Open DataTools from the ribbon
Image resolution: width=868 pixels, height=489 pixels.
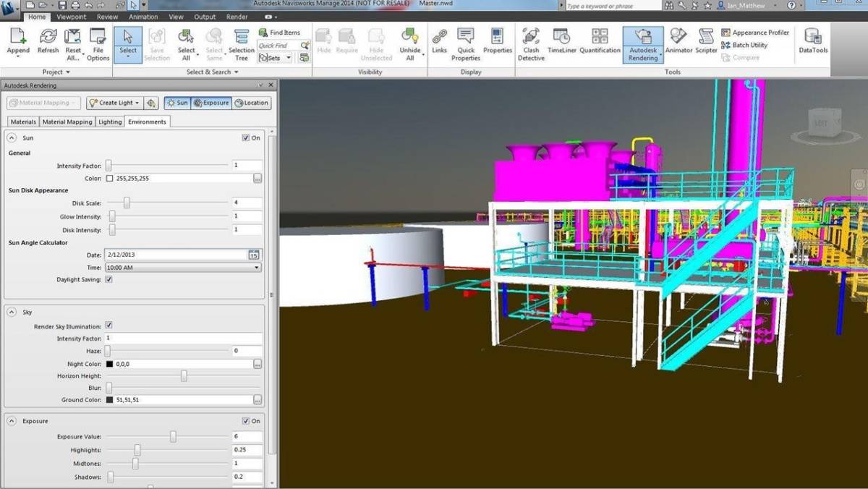click(813, 41)
